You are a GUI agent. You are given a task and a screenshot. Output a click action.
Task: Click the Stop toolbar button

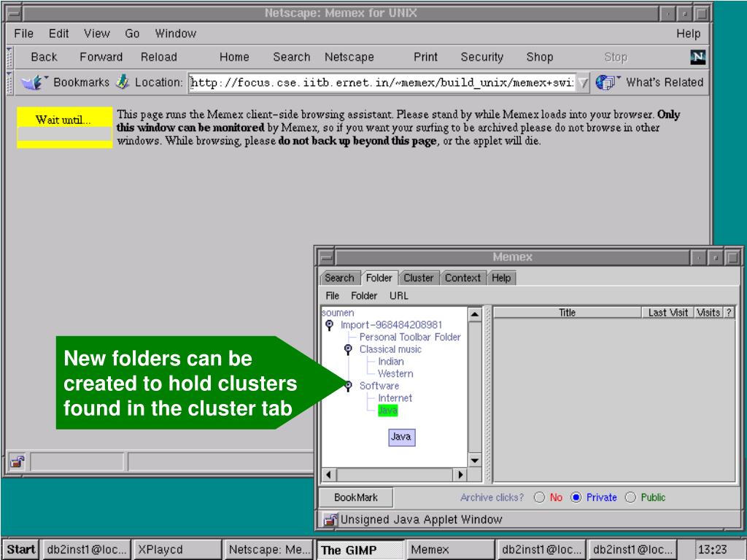click(x=616, y=57)
